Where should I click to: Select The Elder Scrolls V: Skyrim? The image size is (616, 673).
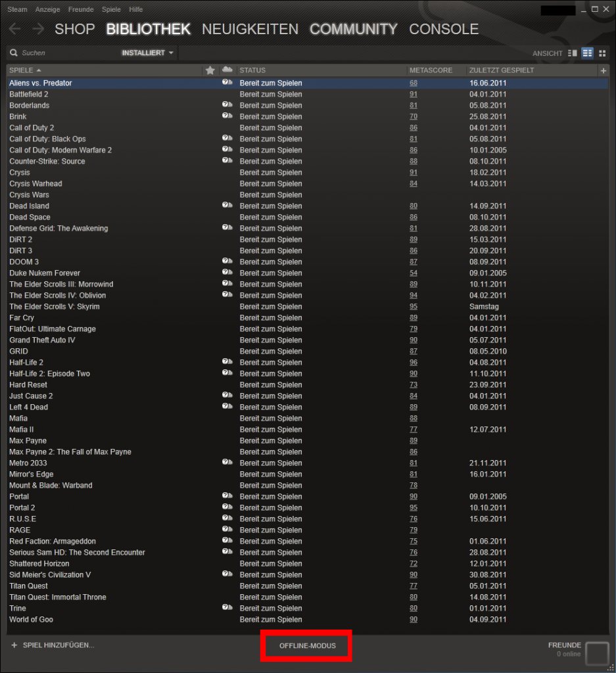(308, 307)
